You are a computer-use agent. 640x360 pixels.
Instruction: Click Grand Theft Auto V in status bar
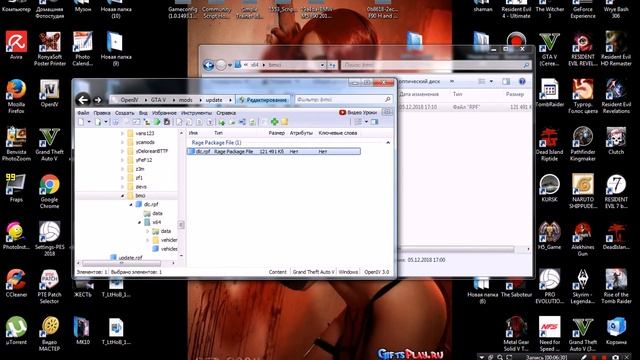313,272
